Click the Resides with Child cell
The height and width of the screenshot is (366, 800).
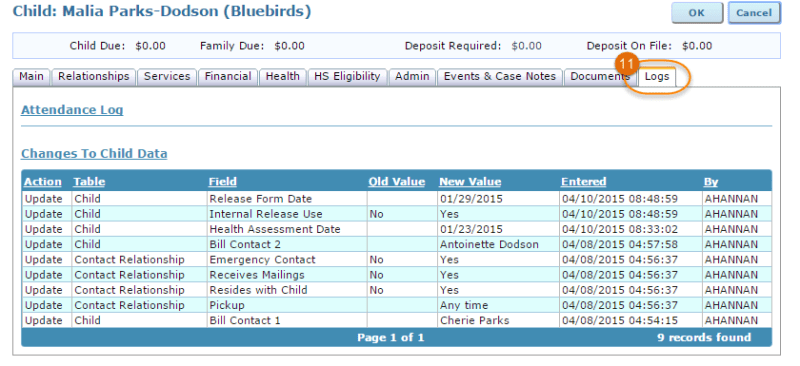[287, 290]
